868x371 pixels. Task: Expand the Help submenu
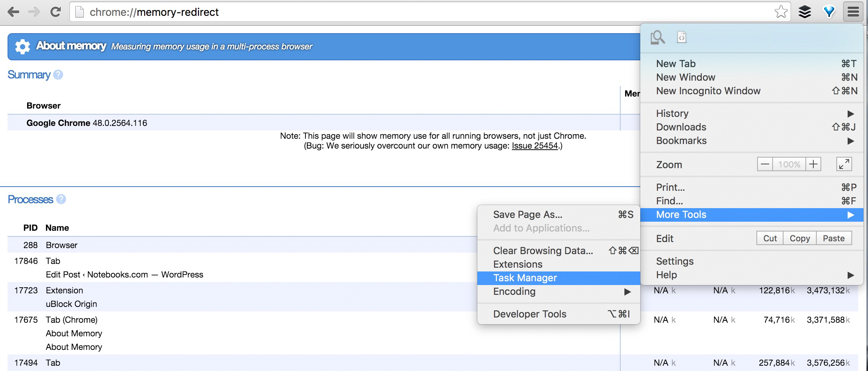coord(752,275)
